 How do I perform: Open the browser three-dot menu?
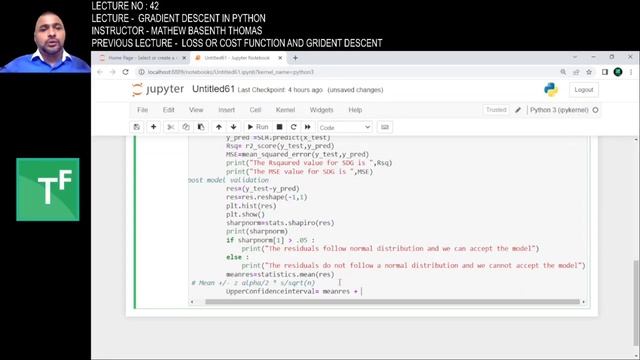[631, 72]
